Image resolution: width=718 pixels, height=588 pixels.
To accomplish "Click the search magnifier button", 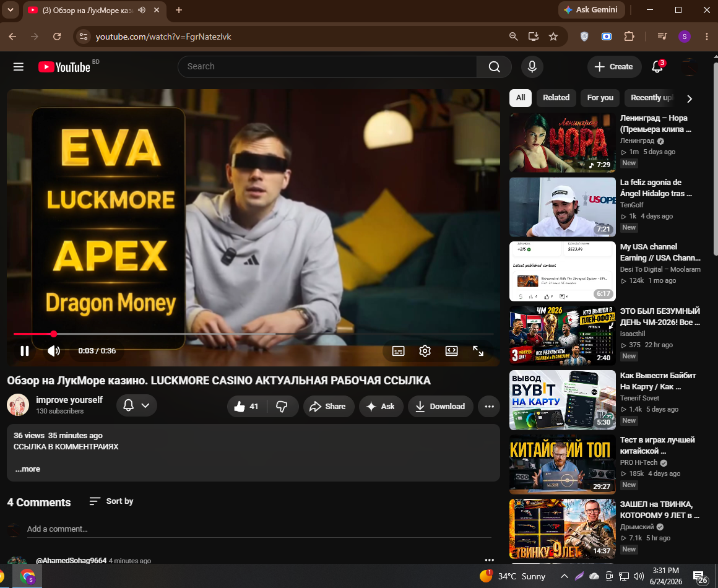I will point(494,67).
